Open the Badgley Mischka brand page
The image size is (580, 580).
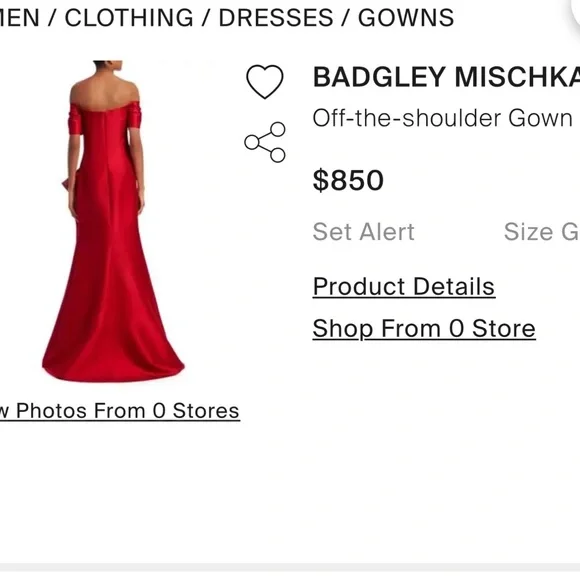tap(446, 77)
